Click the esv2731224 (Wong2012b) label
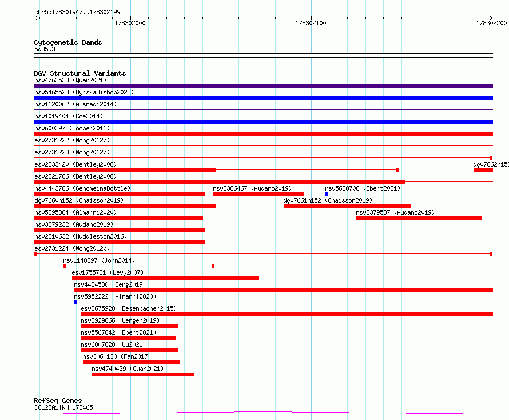Viewport: 509px width, 420px height. (72, 248)
